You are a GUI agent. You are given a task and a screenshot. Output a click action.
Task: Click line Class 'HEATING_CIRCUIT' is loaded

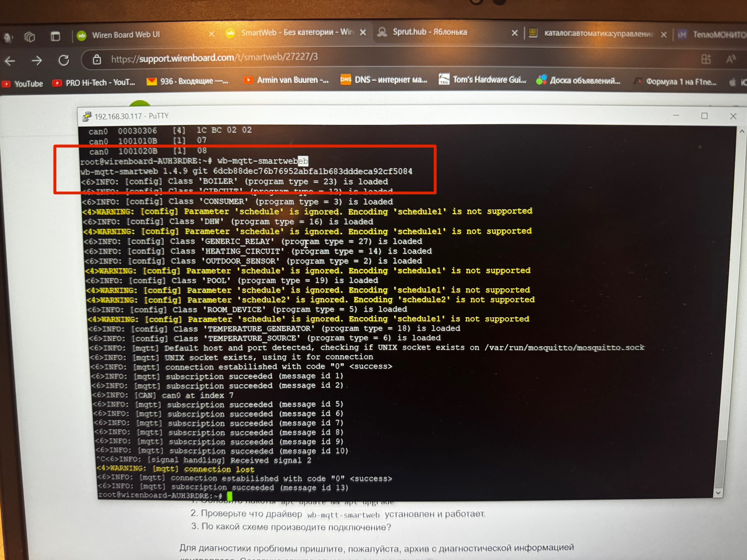(x=258, y=251)
